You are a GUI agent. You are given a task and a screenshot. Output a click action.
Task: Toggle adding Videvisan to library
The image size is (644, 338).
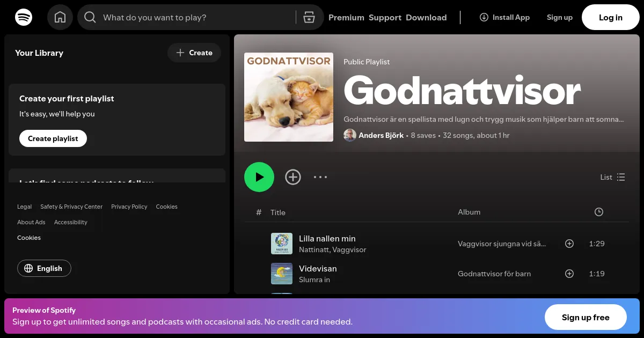click(569, 274)
